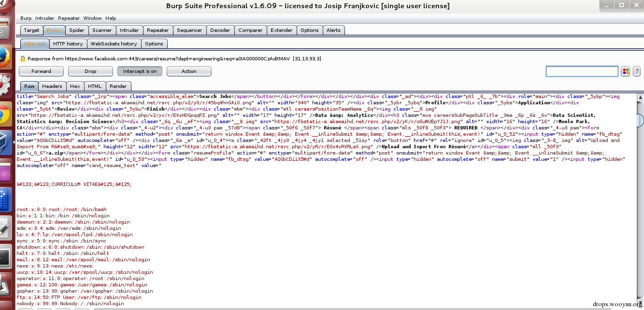644x310 pixels.
Task: Open the Scanner tab
Action: point(102,30)
